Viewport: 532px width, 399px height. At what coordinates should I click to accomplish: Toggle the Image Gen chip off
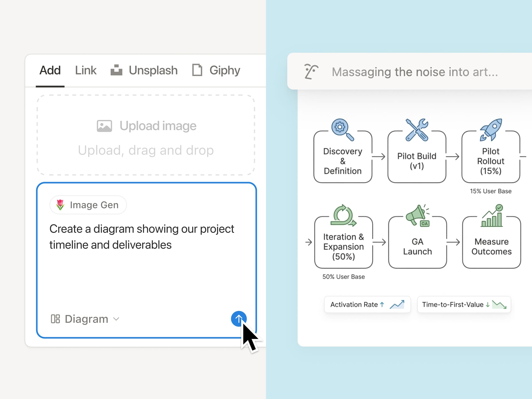[88, 205]
